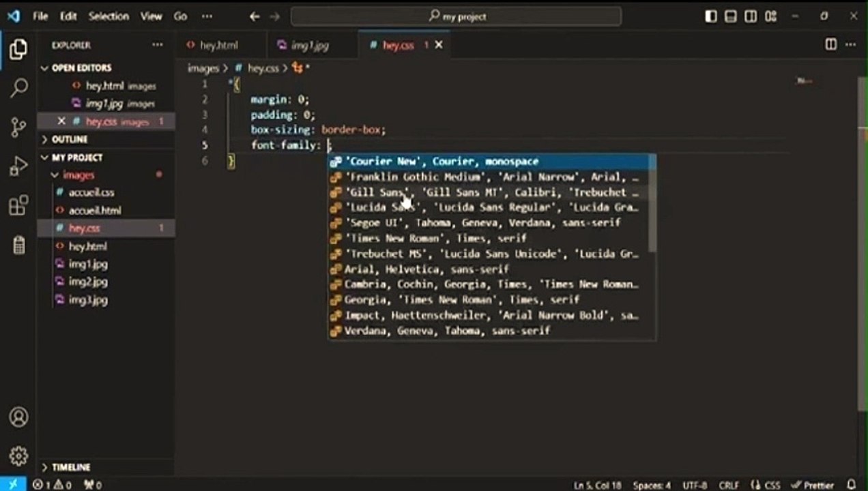
Task: Open the Selection menu
Action: pos(108,16)
